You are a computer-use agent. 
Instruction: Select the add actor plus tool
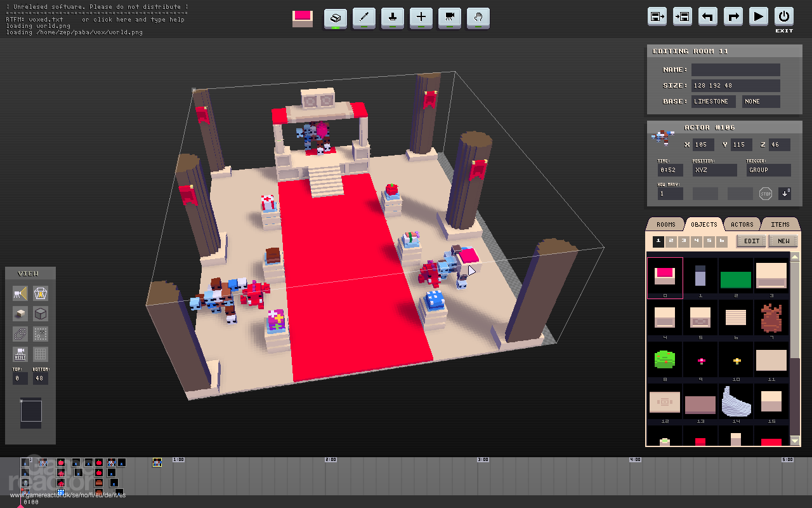click(x=421, y=18)
